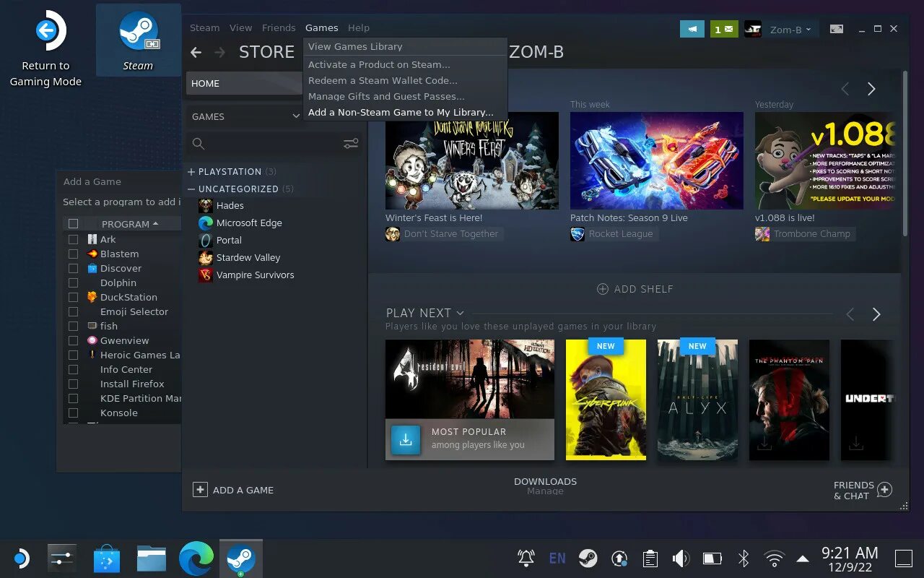Choose Activate a Product on Steam

[x=379, y=64]
